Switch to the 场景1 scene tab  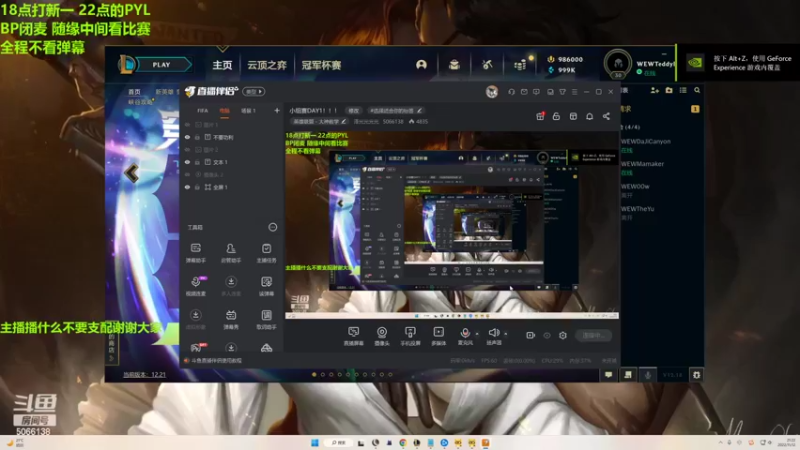(x=248, y=111)
